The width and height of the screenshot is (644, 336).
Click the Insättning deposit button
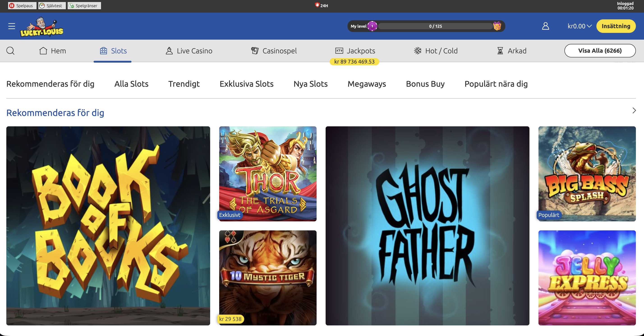point(616,26)
